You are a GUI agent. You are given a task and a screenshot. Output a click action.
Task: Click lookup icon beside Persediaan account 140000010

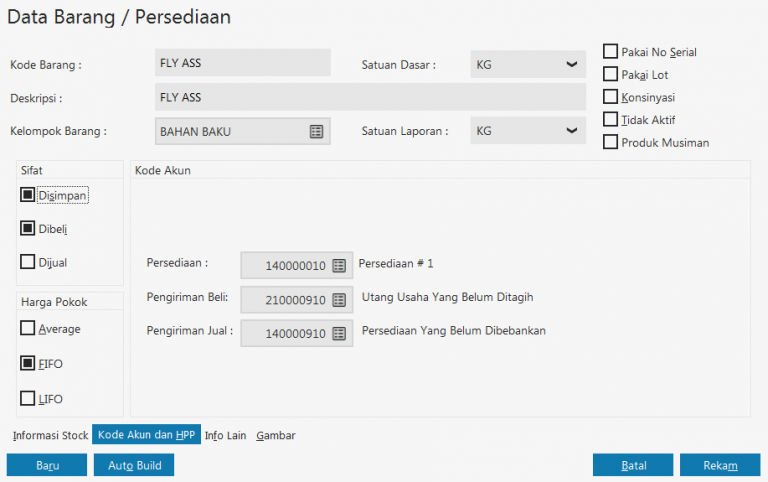click(339, 265)
